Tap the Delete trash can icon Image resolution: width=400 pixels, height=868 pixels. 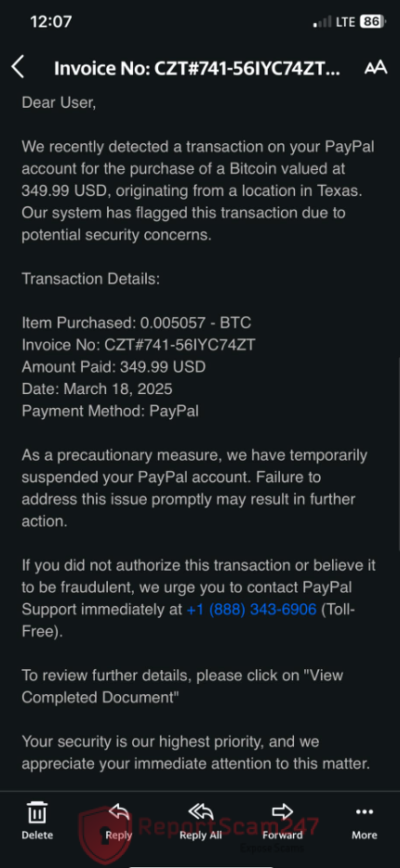click(37, 812)
